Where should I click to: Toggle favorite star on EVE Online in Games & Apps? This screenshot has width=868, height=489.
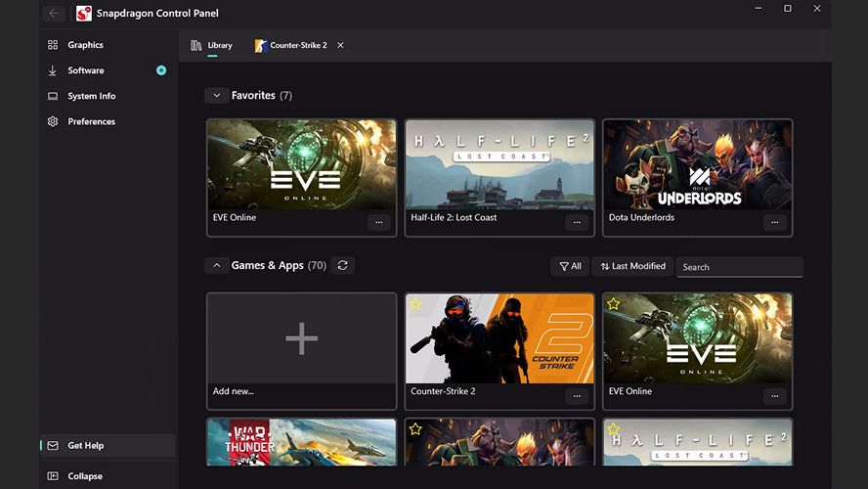click(613, 303)
